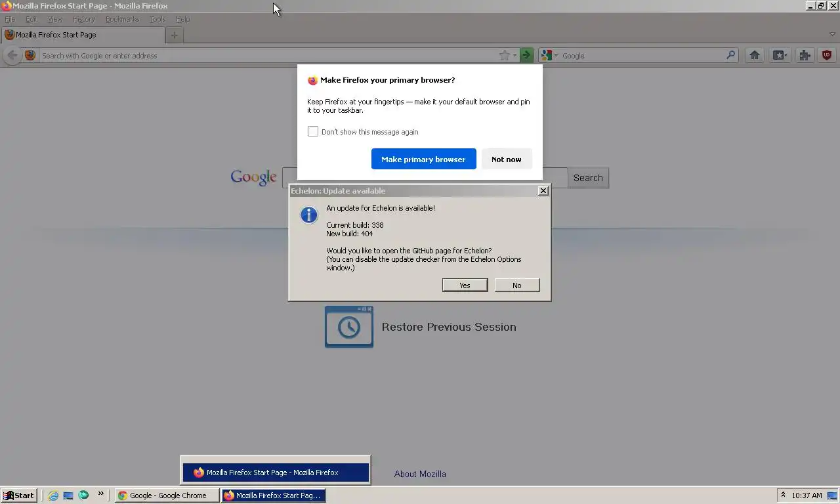Open the Help menu
The height and width of the screenshot is (504, 840).
(182, 19)
